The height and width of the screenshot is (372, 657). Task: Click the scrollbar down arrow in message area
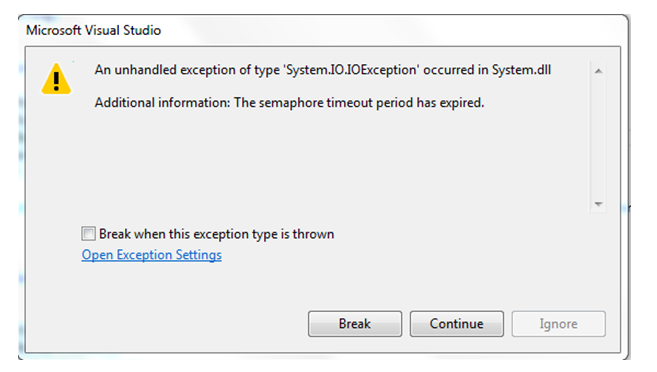[x=598, y=204]
